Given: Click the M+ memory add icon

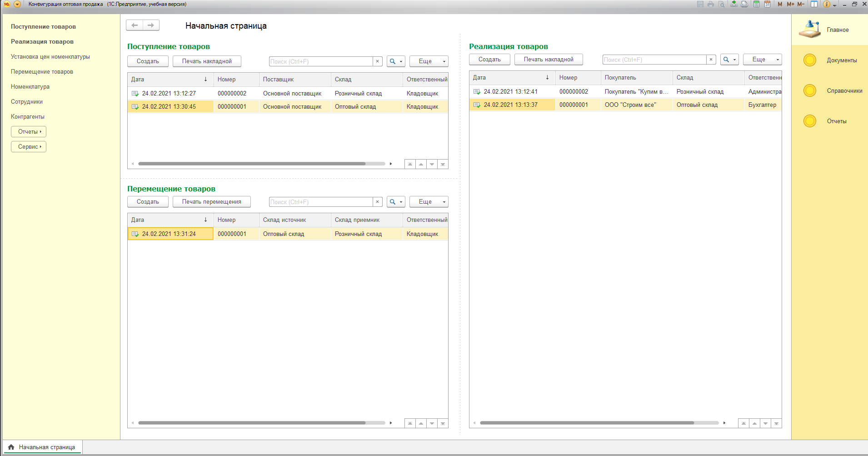Looking at the screenshot, I should coord(790,4).
